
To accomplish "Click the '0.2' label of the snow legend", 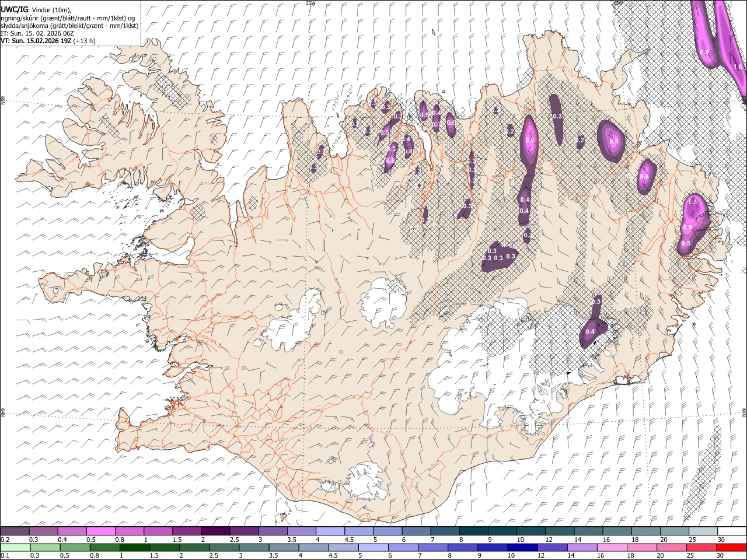I will tap(5, 540).
